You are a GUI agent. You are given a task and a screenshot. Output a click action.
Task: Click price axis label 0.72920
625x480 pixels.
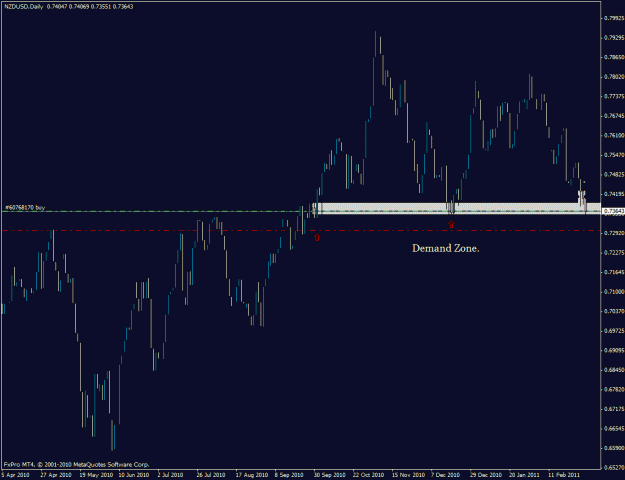614,233
